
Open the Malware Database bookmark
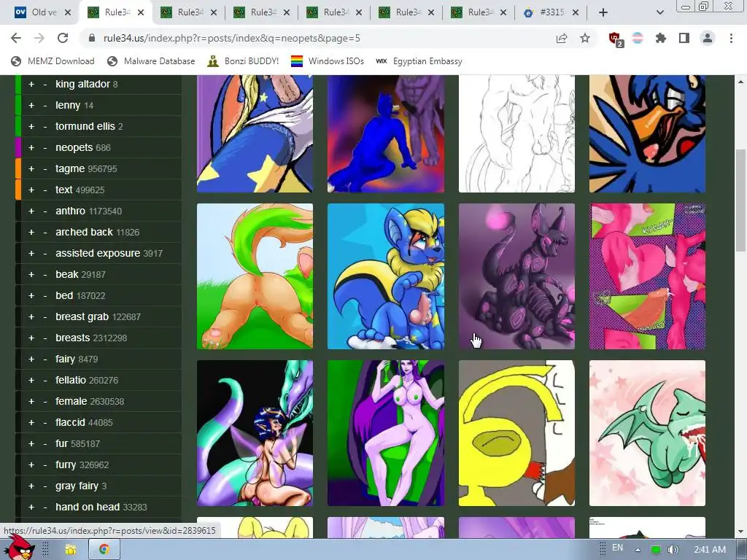[x=151, y=61]
